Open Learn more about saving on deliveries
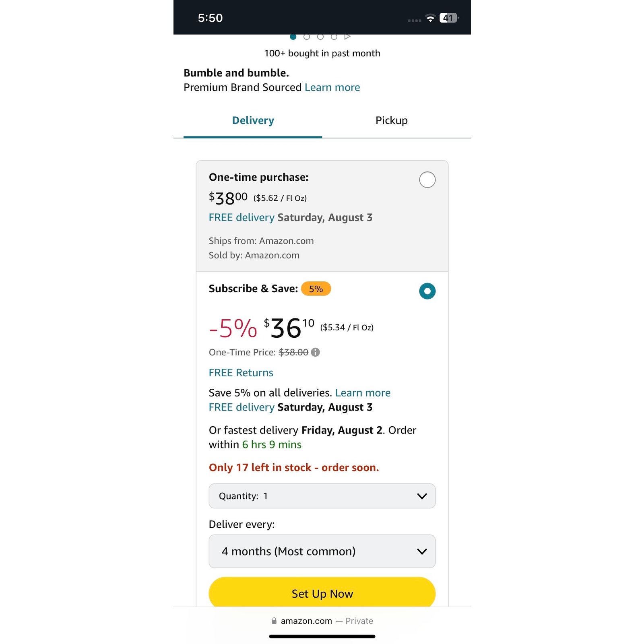 point(363,393)
